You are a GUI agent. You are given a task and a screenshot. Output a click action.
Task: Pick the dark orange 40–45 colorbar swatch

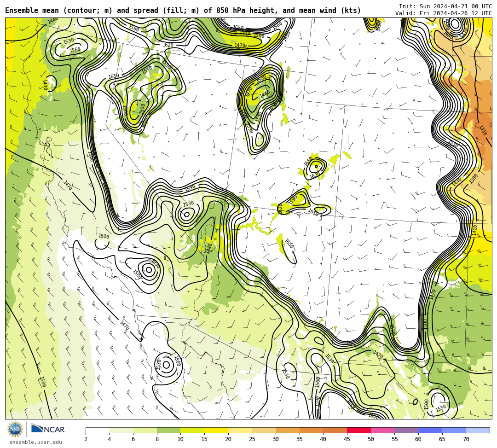pyautogui.click(x=335, y=430)
